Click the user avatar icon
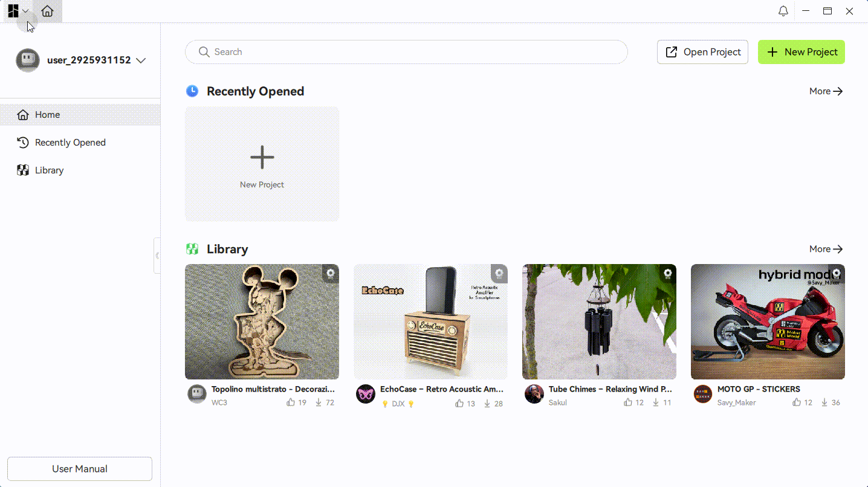The width and height of the screenshot is (868, 487). 28,60
